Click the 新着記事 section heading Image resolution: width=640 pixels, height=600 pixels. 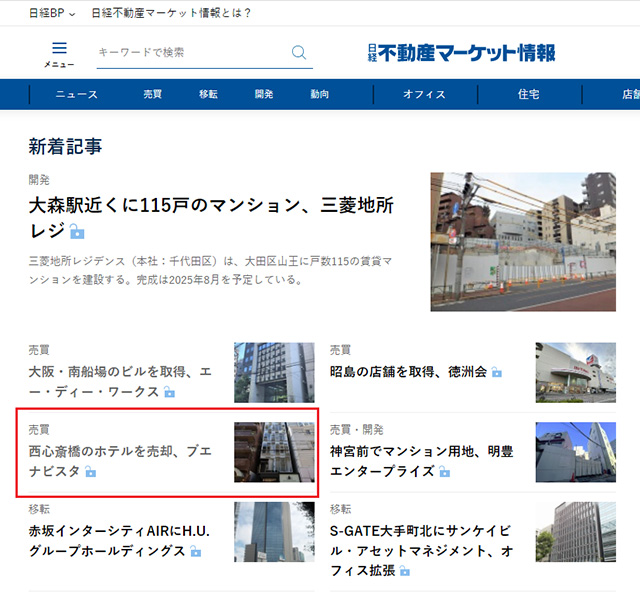[x=65, y=146]
